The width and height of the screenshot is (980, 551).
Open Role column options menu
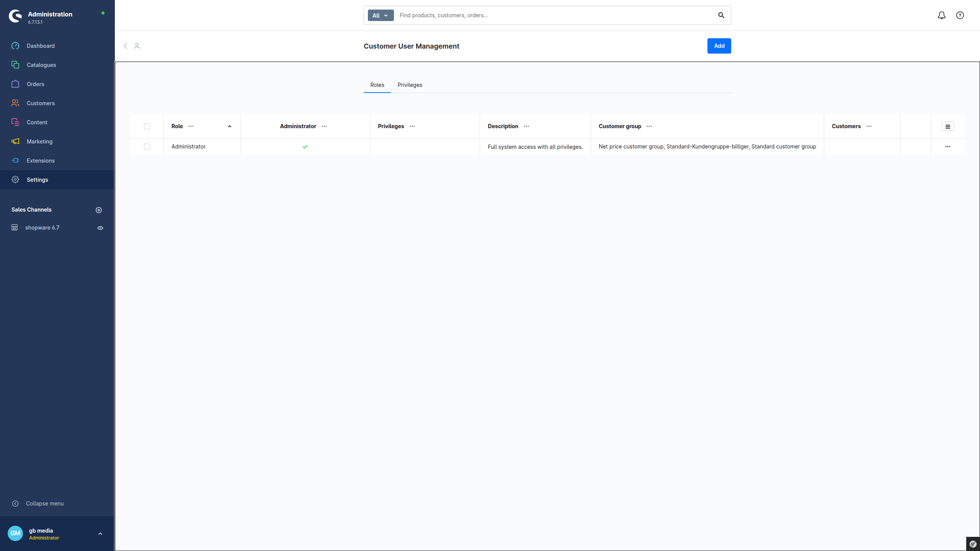191,126
